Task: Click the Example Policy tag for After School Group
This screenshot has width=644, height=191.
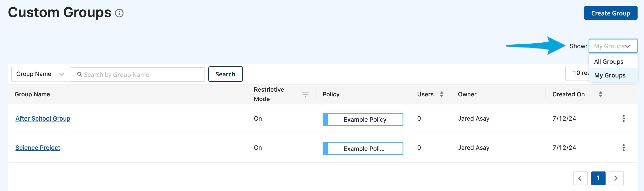Action: click(x=363, y=120)
